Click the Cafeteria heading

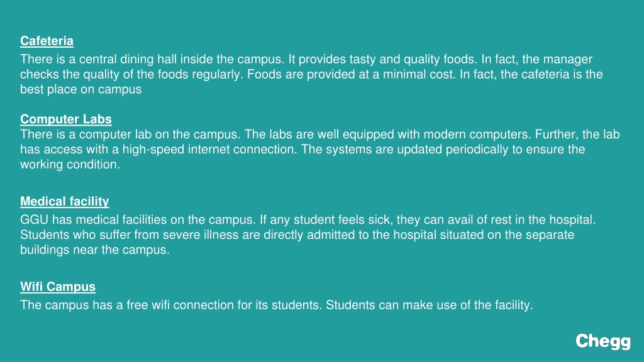pos(47,41)
